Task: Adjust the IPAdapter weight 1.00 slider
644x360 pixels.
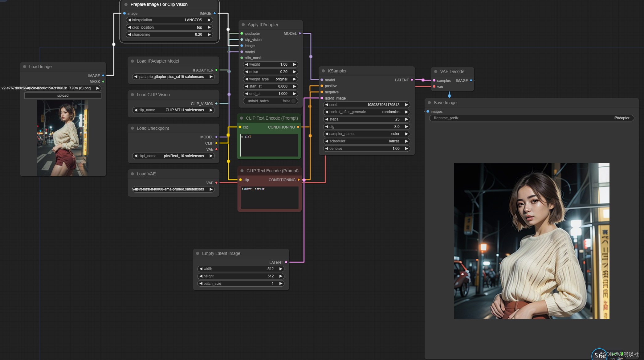Action: pos(270,64)
